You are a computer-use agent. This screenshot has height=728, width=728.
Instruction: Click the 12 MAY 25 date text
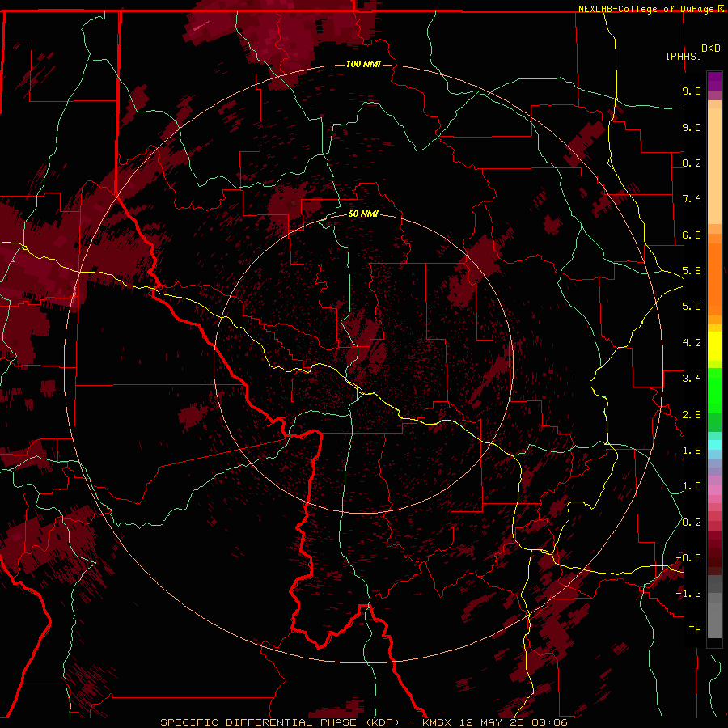pyautogui.click(x=492, y=722)
